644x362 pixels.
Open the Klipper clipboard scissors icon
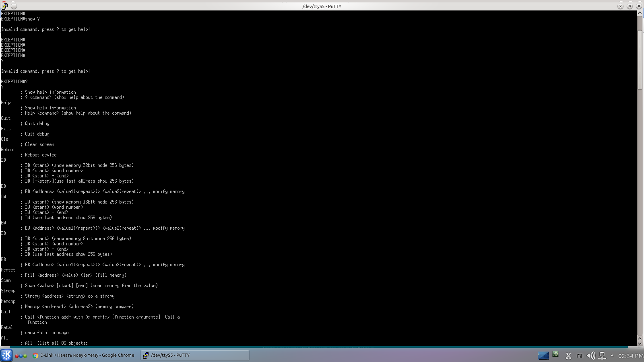568,356
